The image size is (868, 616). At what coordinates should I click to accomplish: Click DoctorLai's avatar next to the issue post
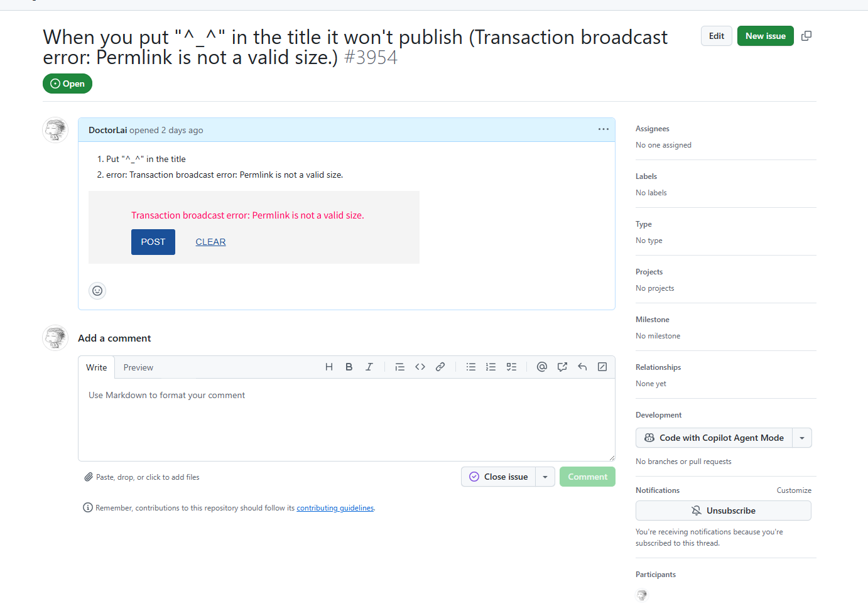click(x=55, y=130)
